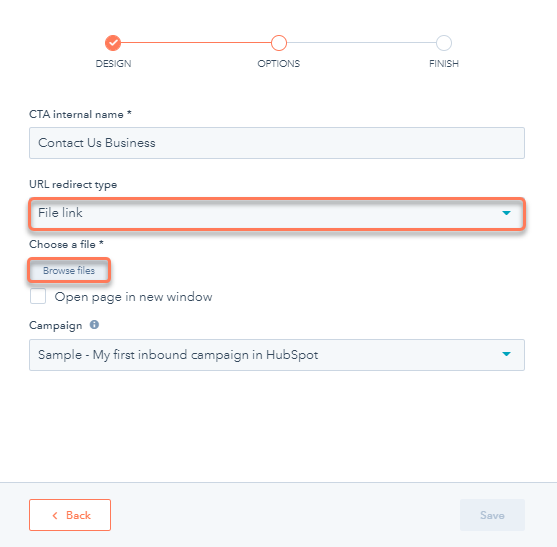Image resolution: width=557 pixels, height=547 pixels.
Task: Go to the DESIGN step label
Action: point(113,64)
